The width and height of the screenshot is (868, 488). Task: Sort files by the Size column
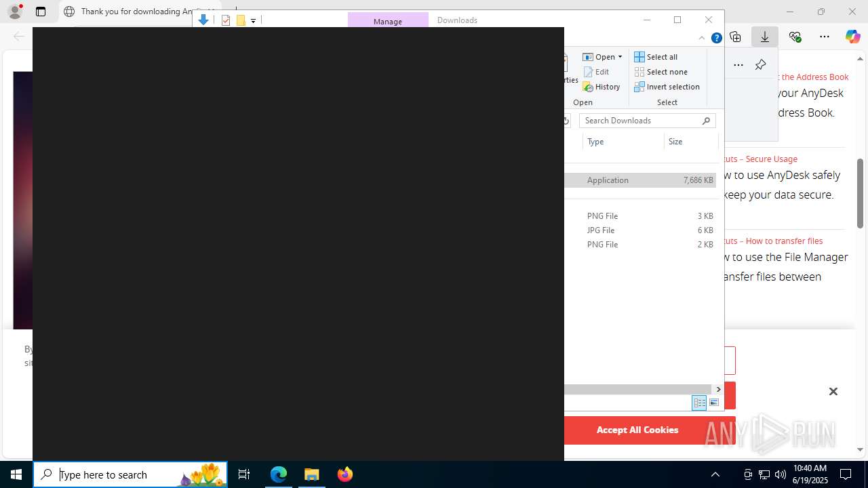pyautogui.click(x=690, y=142)
